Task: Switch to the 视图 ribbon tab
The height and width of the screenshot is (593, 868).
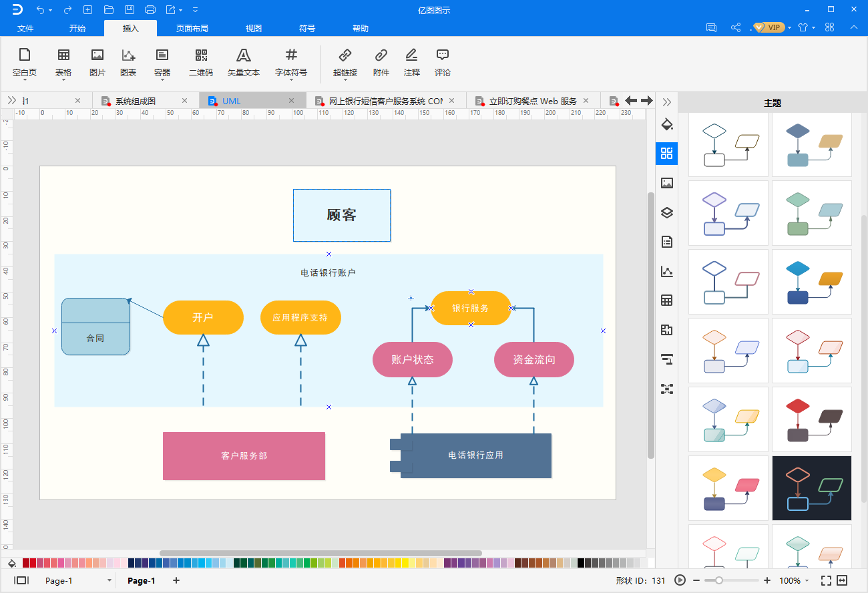Action: point(253,28)
